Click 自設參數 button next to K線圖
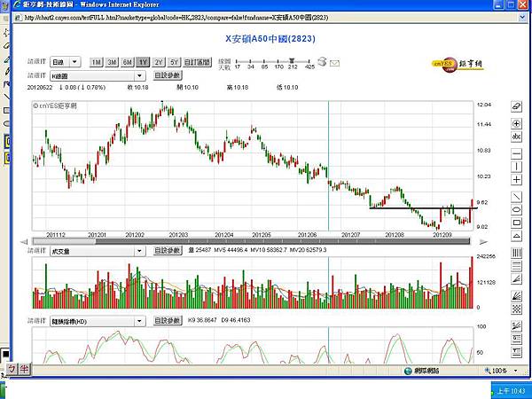The width and height of the screenshot is (532, 399). (x=168, y=75)
